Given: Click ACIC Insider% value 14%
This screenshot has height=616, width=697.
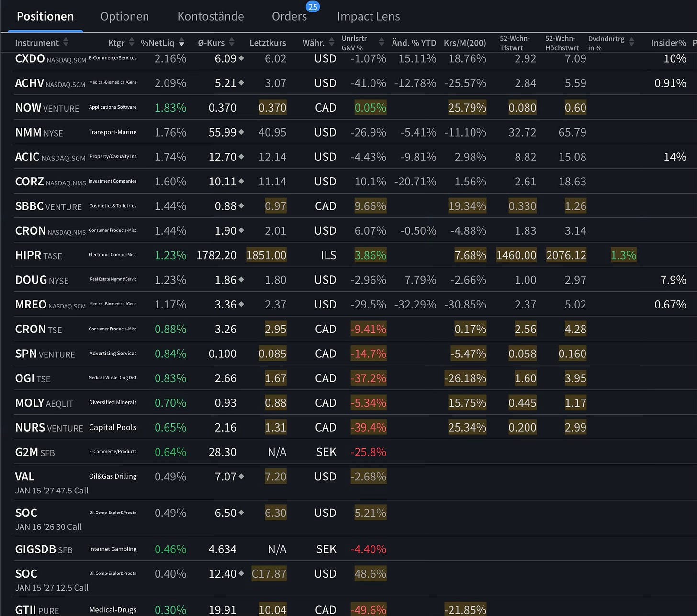Looking at the screenshot, I should [675, 157].
